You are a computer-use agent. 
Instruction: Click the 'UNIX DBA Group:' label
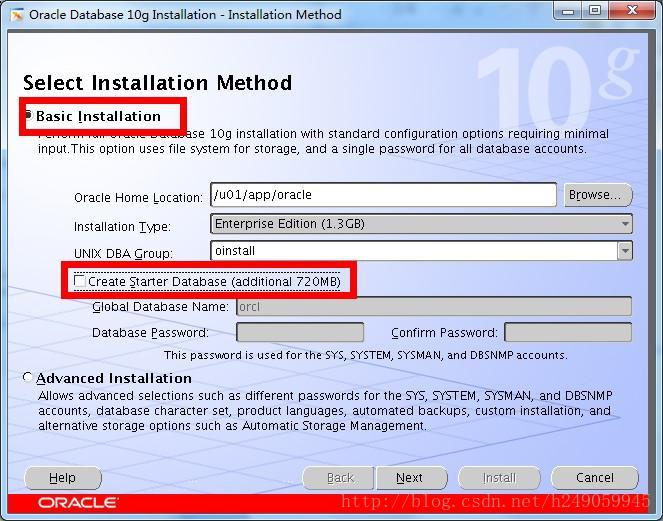click(x=123, y=254)
